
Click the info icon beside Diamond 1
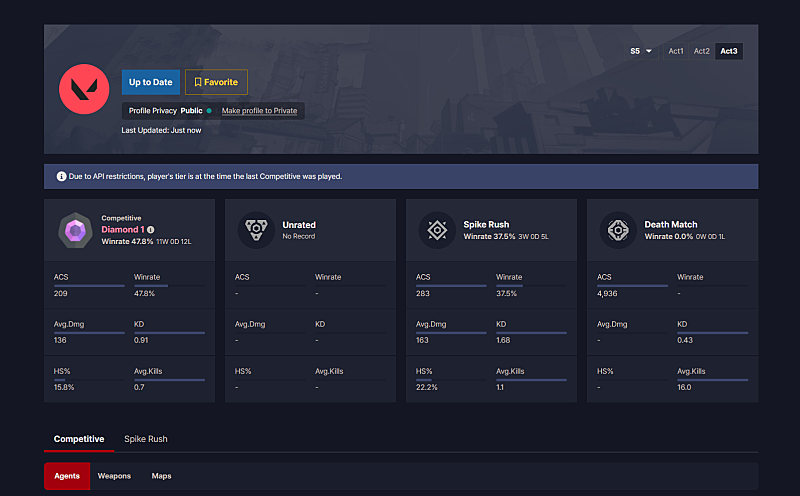[x=151, y=230]
